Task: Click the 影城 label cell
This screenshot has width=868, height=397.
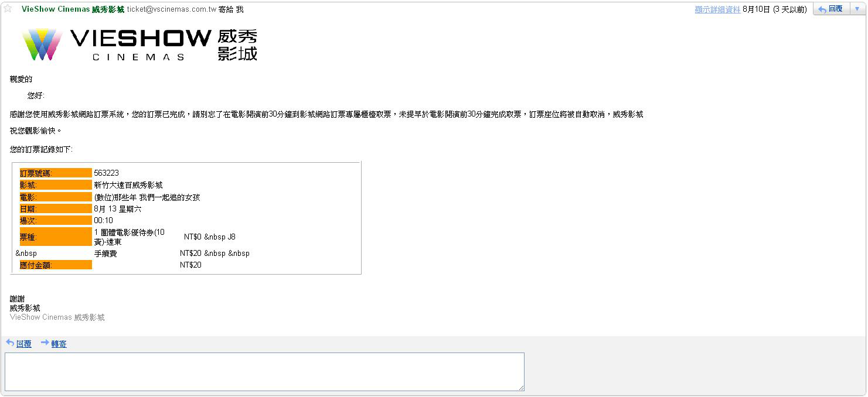Action: (56, 185)
